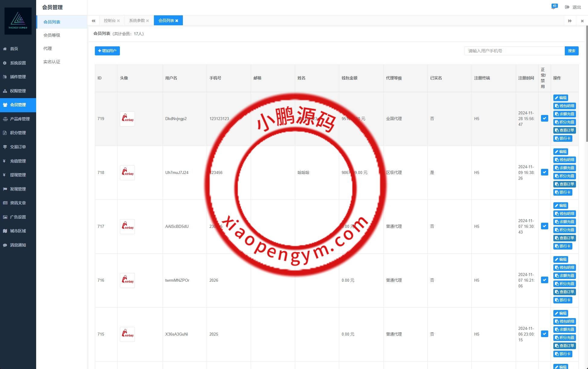Screen dimensions: 588x369
Task: Click the app logo in the sidebar
Action: coord(18,21)
